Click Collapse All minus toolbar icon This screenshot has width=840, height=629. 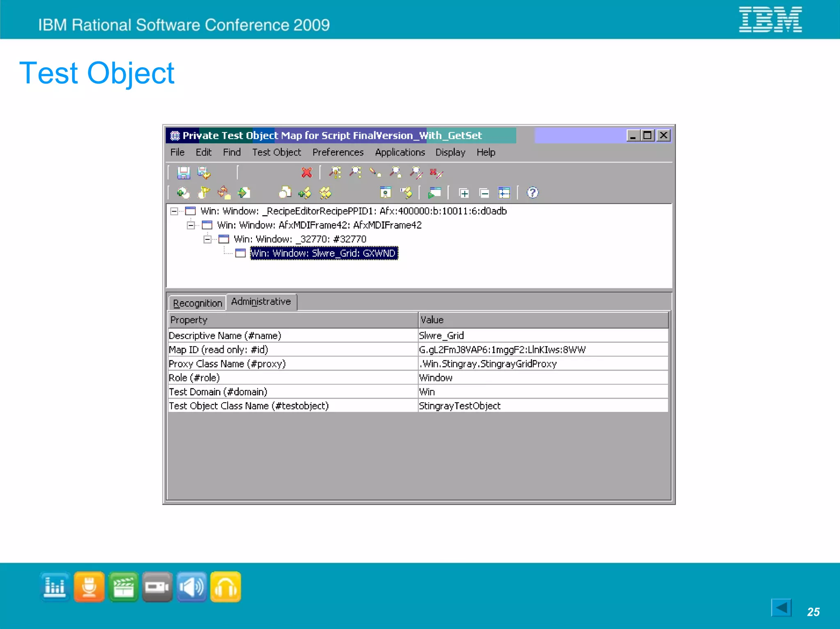484,193
